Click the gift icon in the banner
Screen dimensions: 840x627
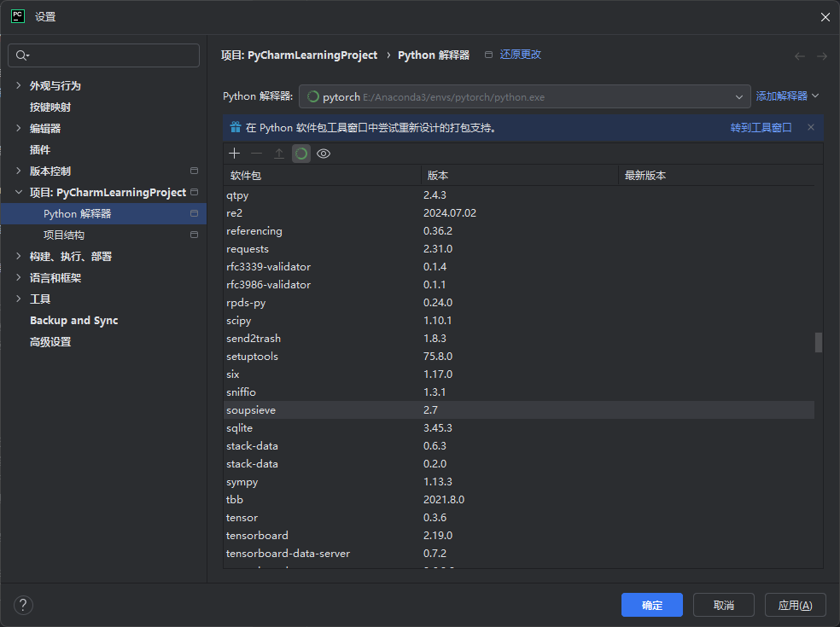click(x=235, y=127)
